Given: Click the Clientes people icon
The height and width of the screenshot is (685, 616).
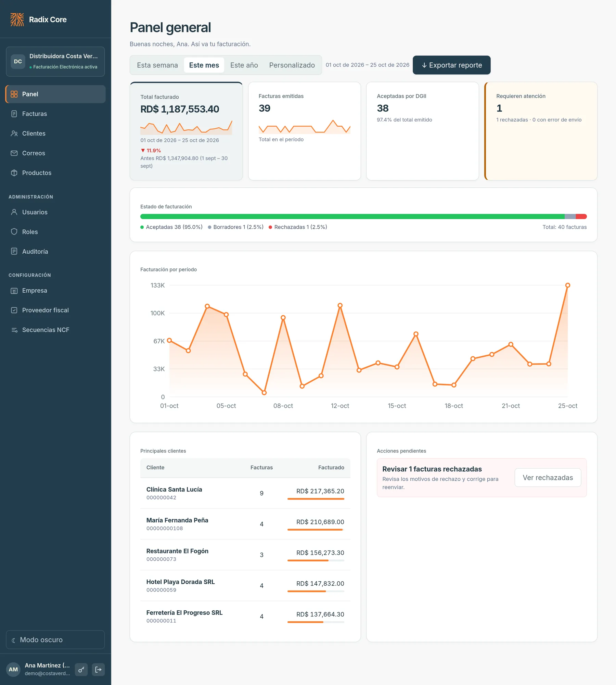Looking at the screenshot, I should [14, 134].
